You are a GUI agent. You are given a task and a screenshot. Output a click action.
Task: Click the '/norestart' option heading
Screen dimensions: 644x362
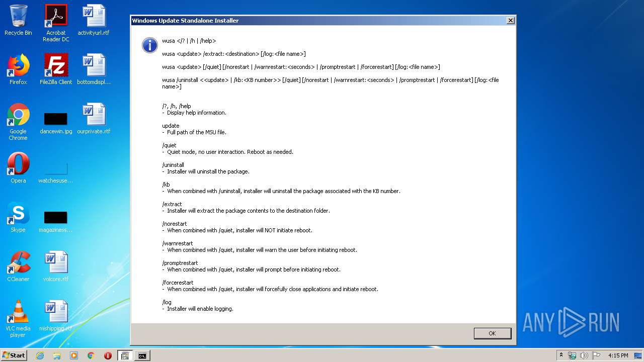[x=175, y=224]
